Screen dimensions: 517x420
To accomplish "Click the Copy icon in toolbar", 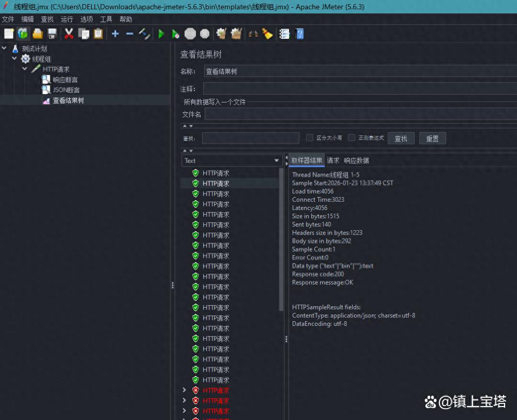I will 84,34.
